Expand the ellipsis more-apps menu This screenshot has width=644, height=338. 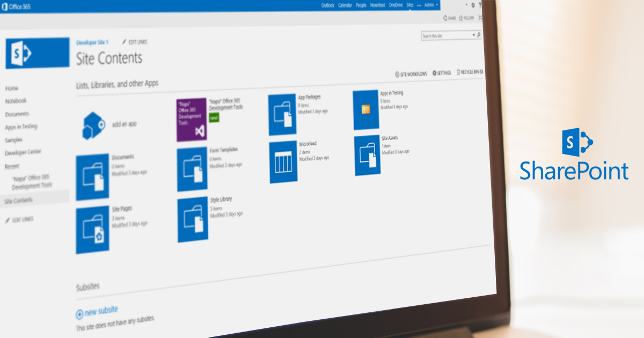click(x=419, y=5)
